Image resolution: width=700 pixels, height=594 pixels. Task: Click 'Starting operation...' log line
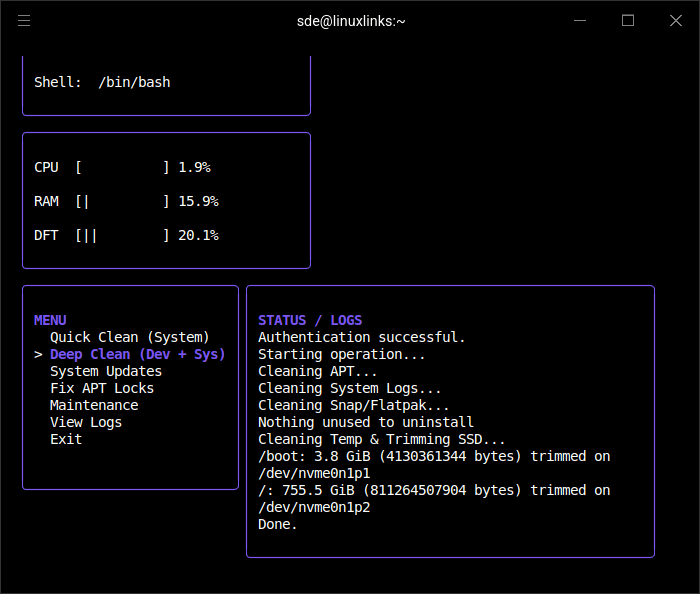pyautogui.click(x=342, y=354)
